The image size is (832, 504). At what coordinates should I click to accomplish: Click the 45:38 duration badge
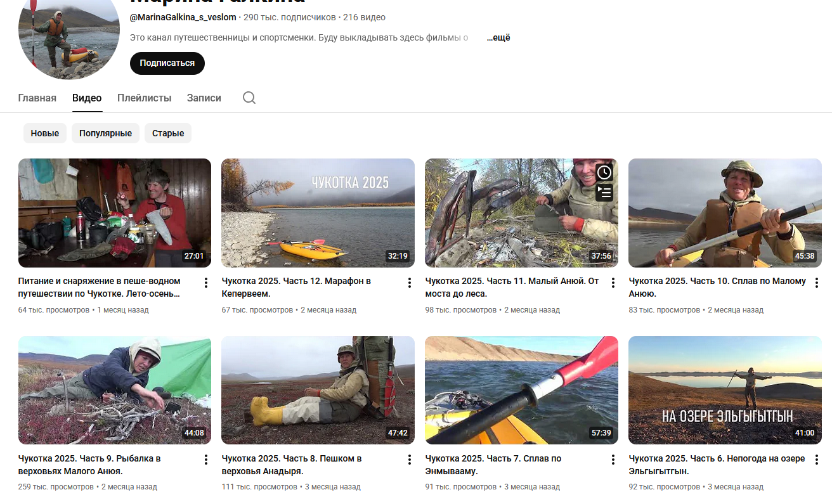[x=805, y=256]
